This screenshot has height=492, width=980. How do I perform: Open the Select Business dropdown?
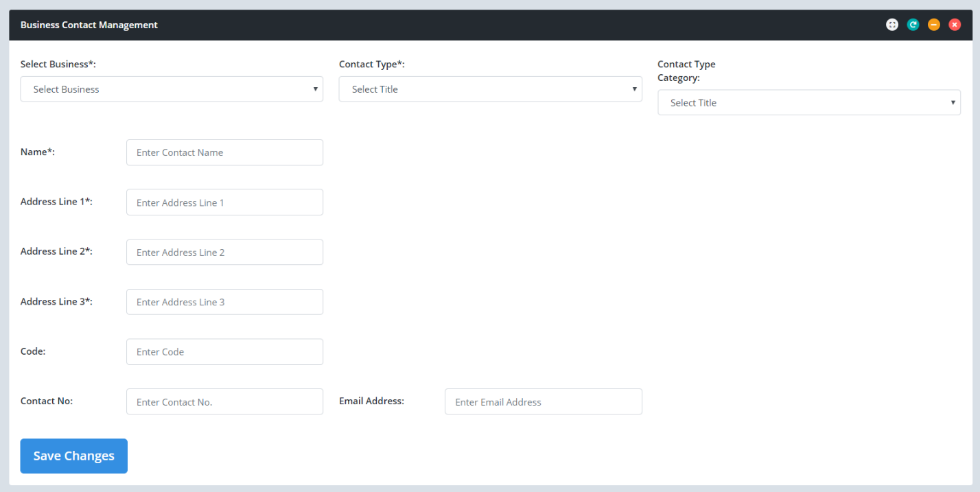coord(172,89)
